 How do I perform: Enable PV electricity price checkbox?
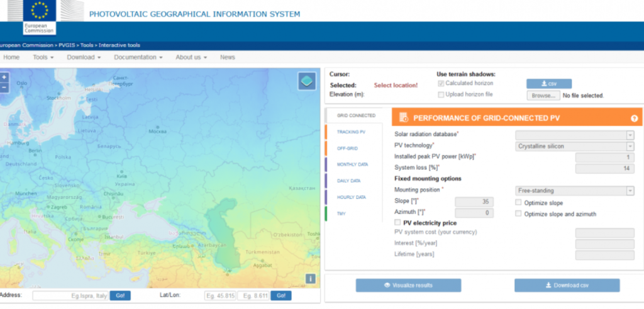[397, 222]
